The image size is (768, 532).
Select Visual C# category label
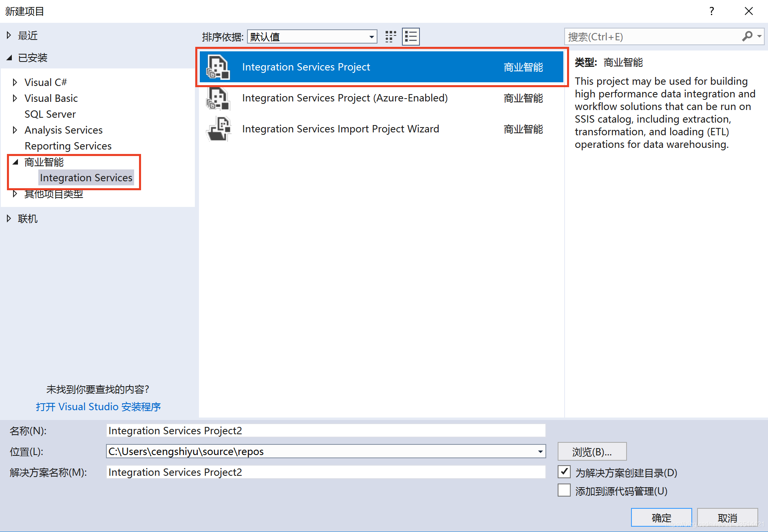tap(46, 82)
